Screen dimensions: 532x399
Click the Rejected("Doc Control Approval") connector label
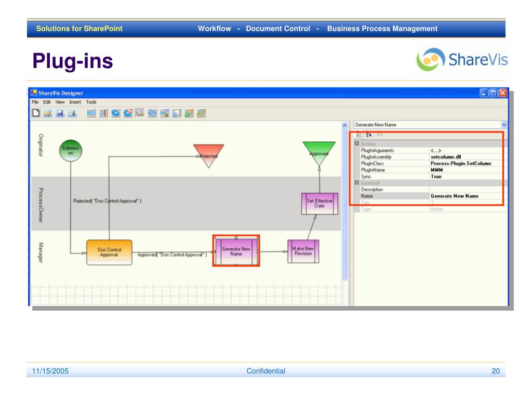point(107,201)
